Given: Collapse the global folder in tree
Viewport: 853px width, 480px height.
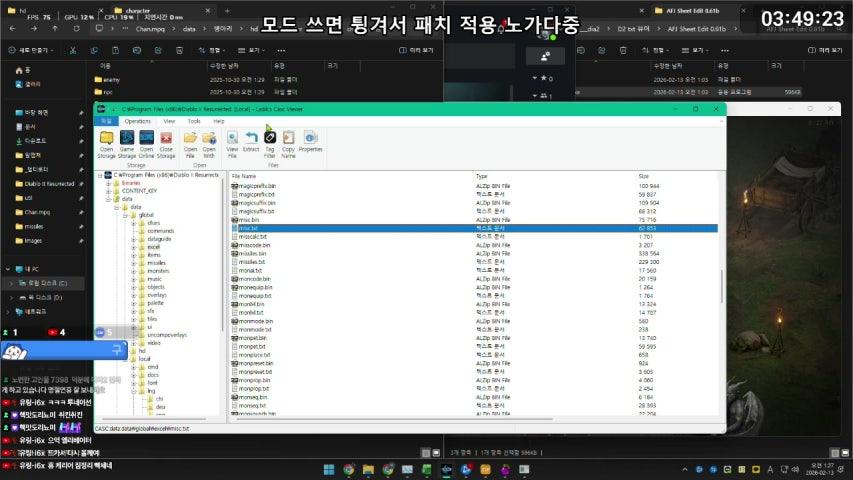Looking at the screenshot, I should coord(125,215).
